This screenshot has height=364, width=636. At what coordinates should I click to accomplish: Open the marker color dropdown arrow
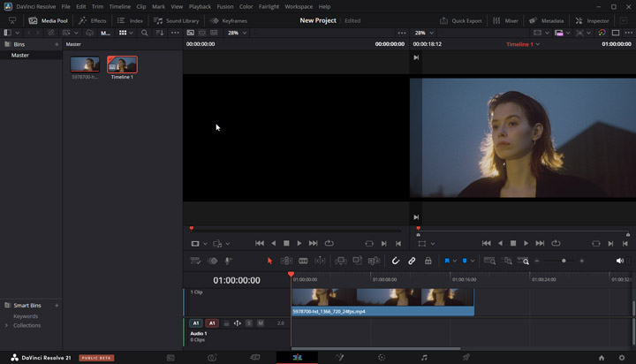(x=473, y=261)
